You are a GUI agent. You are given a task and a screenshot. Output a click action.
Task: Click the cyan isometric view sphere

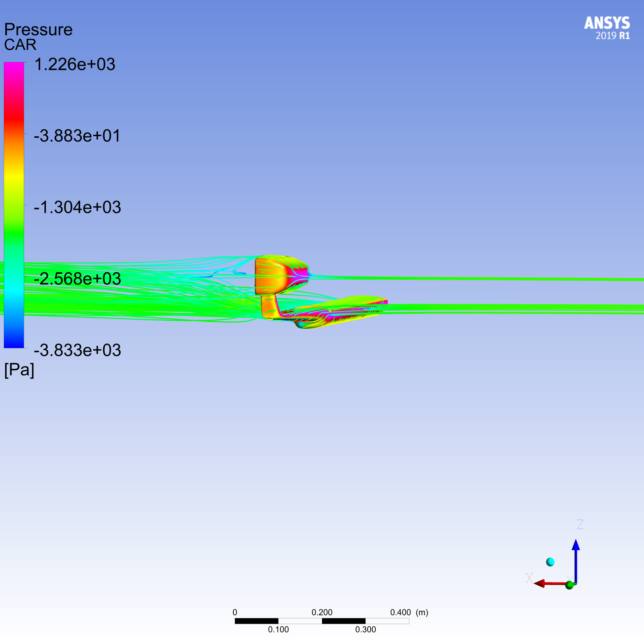[x=550, y=562]
